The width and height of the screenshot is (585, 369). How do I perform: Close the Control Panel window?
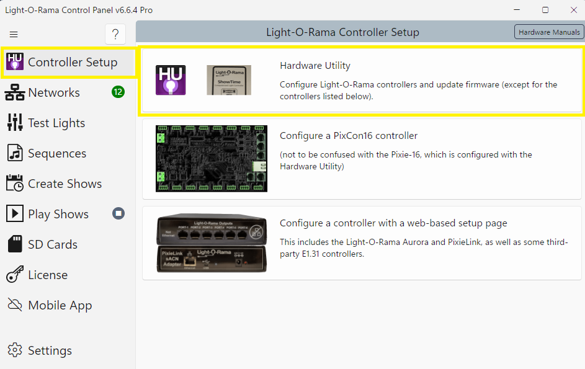click(573, 10)
